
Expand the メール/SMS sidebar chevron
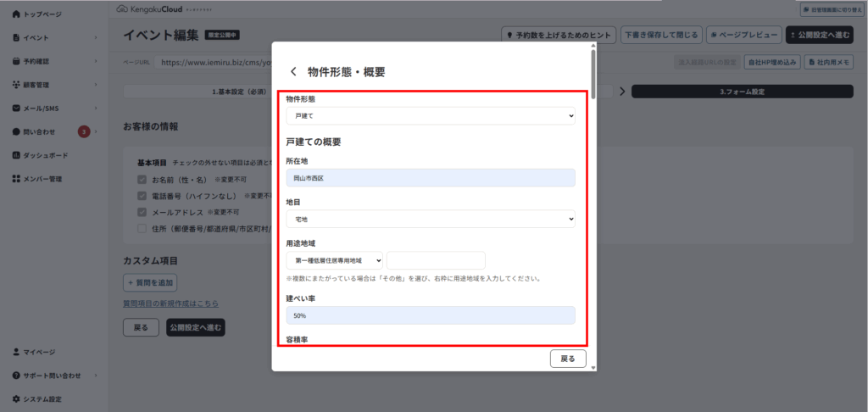coord(96,108)
